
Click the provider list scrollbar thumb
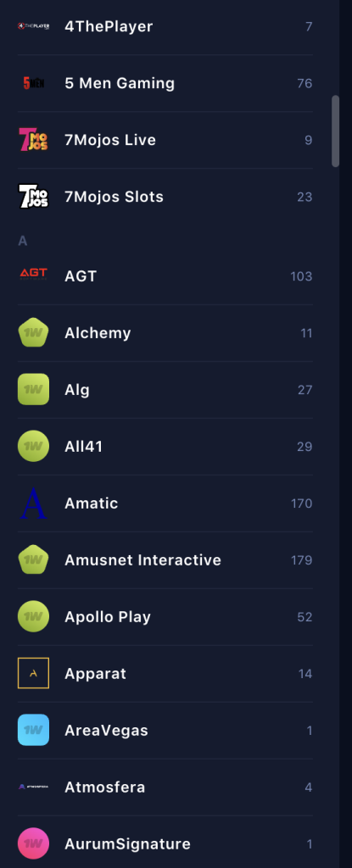coord(335,131)
